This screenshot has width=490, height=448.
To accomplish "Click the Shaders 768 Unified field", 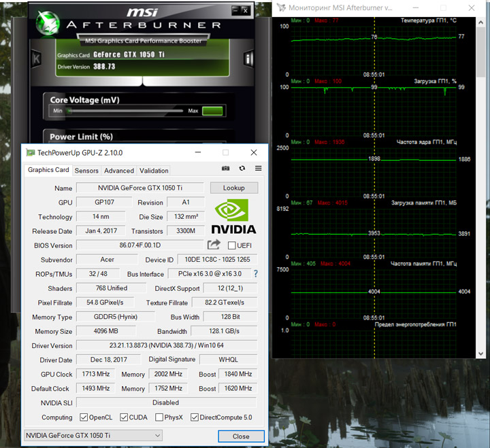I will [111, 288].
